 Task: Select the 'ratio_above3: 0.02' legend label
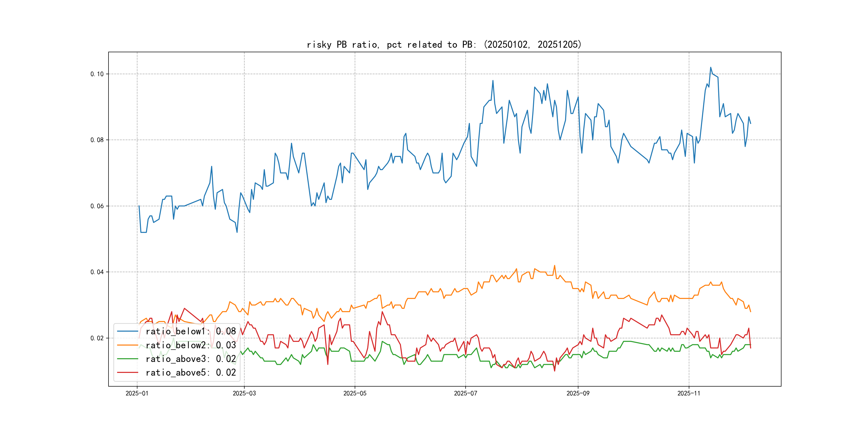(190, 359)
